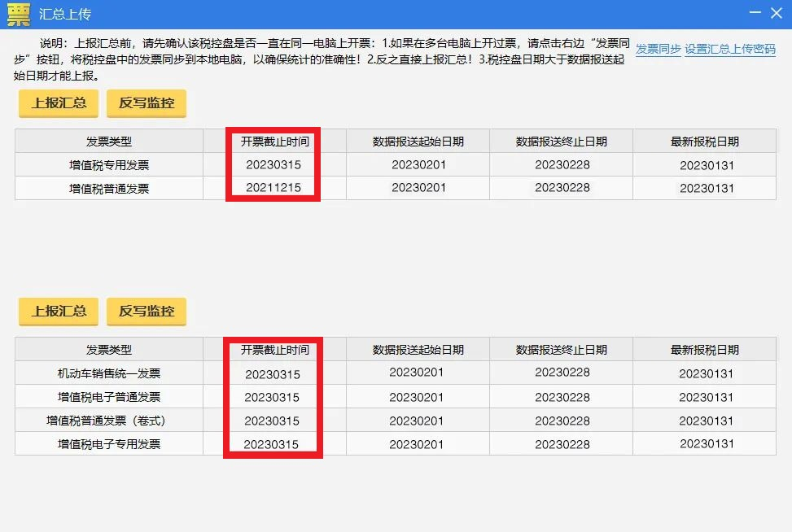
Task: Select 数据报送起始日期 header in the 增值税专用发票 table
Action: coord(418,142)
